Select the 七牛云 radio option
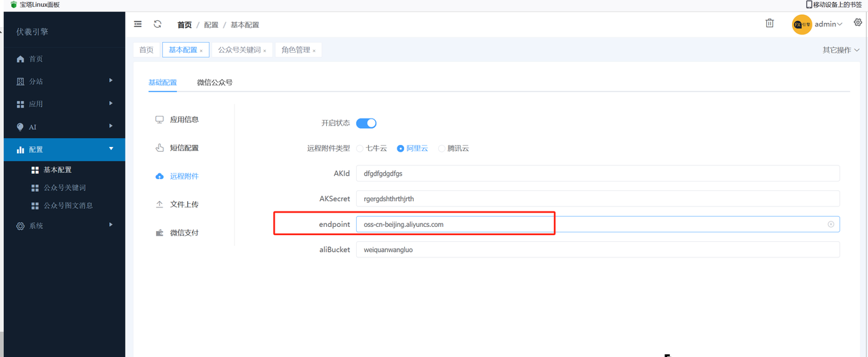 point(360,148)
